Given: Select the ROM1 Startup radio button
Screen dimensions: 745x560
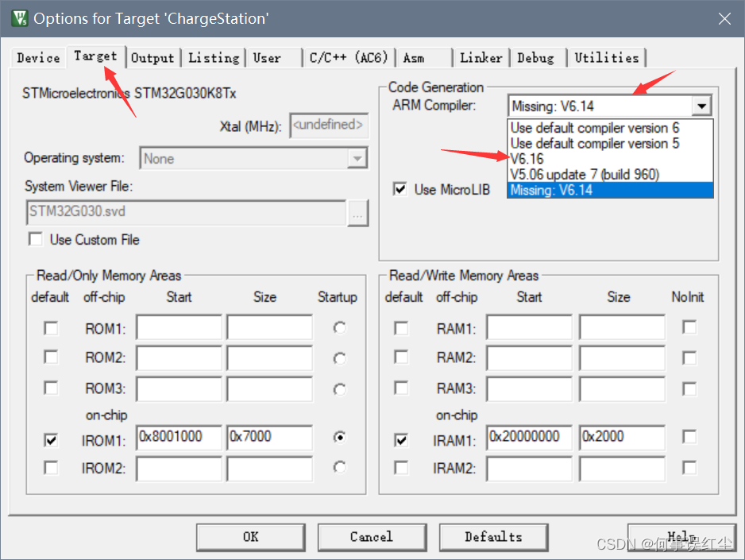Looking at the screenshot, I should (x=339, y=328).
